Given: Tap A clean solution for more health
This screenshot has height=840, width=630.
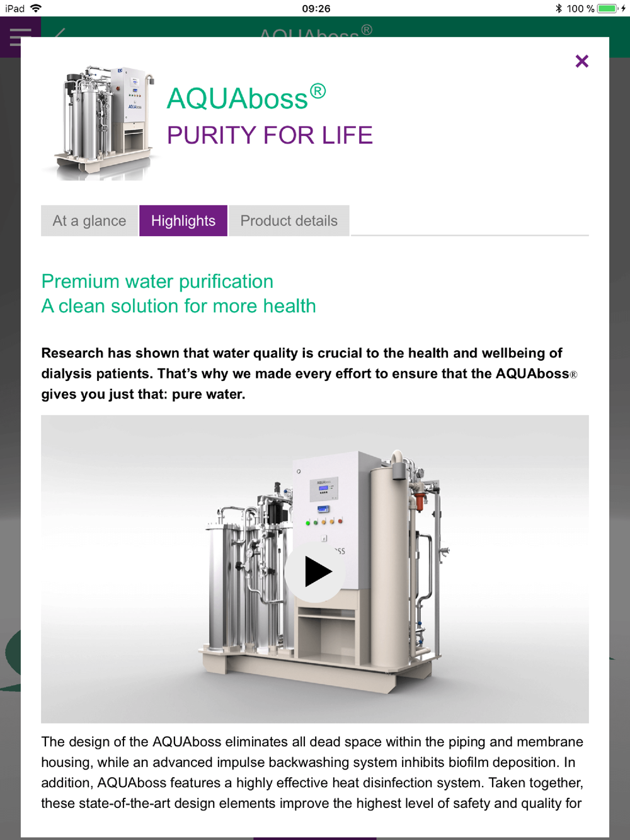Looking at the screenshot, I should (x=179, y=306).
